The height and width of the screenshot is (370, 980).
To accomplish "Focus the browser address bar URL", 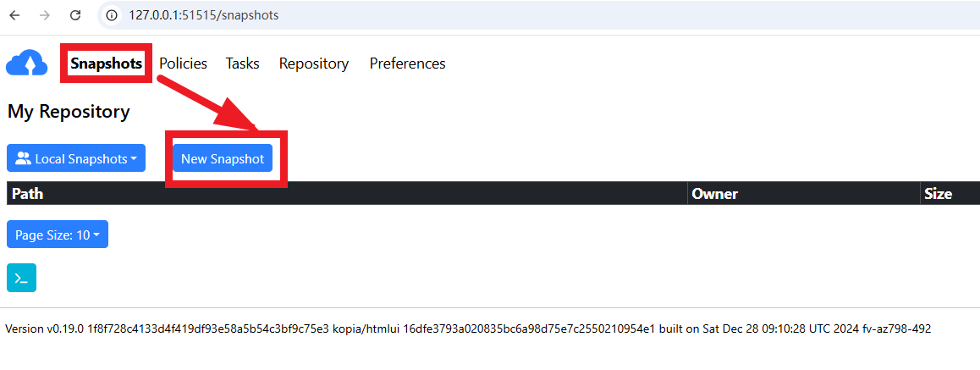I will click(204, 15).
